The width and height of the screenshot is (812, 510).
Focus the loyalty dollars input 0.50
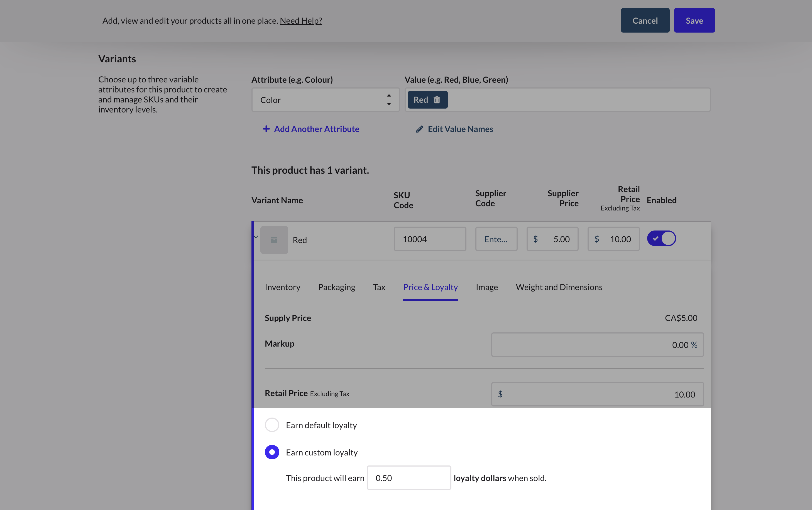[408, 478]
